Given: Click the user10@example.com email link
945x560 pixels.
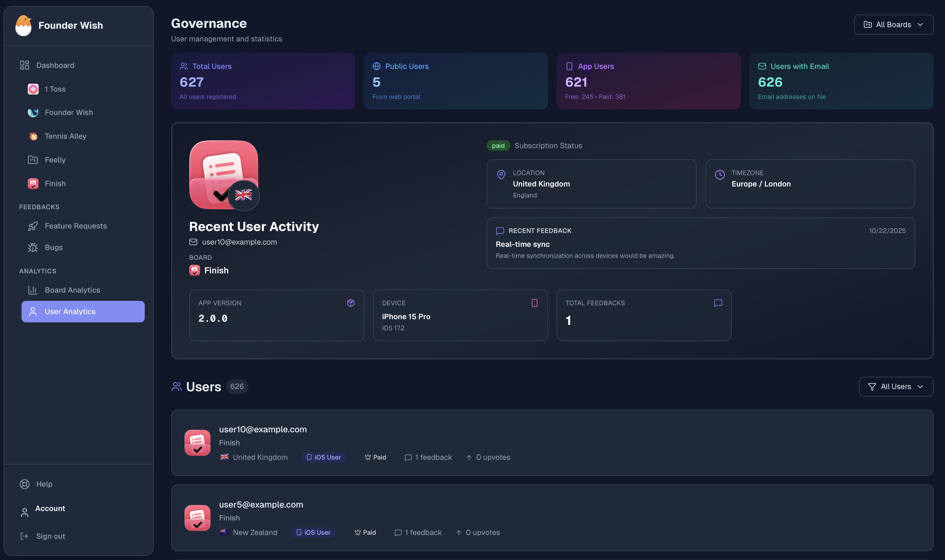Looking at the screenshot, I should pos(239,242).
